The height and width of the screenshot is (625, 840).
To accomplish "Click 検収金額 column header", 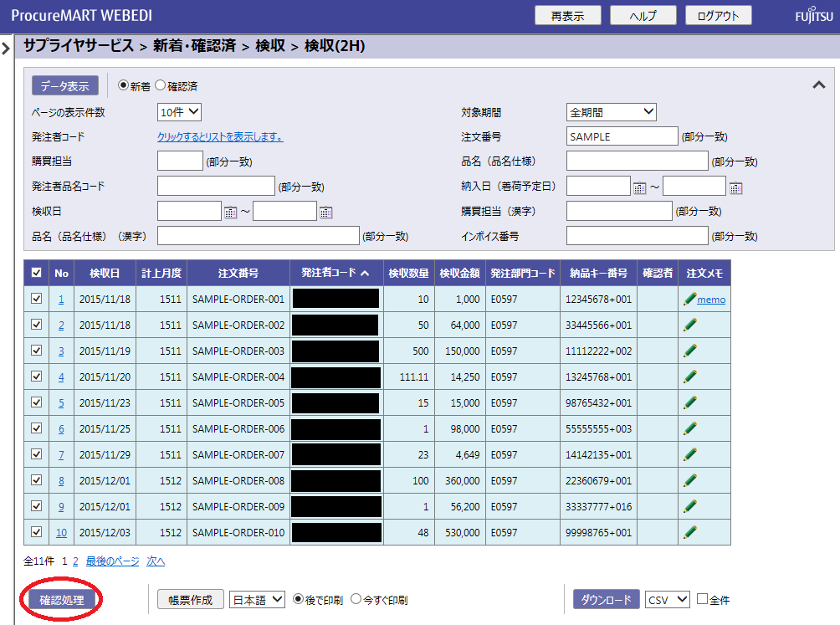I will (x=459, y=273).
